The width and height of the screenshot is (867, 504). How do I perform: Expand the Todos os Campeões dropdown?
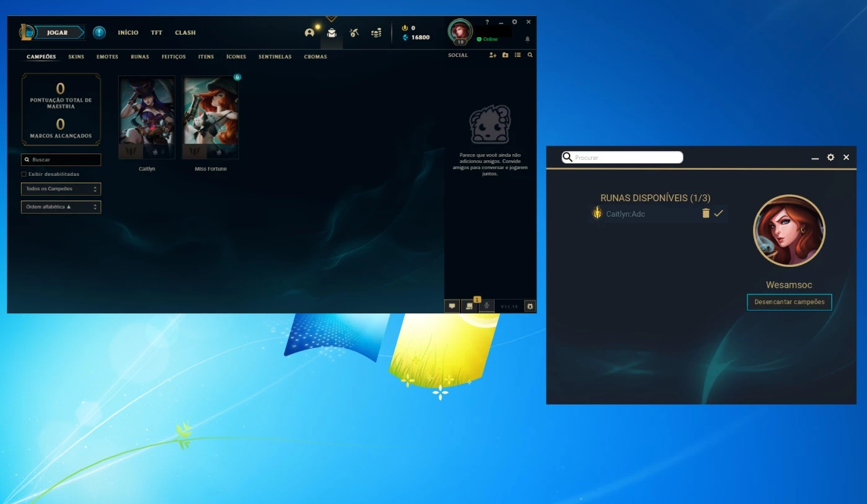click(x=61, y=189)
